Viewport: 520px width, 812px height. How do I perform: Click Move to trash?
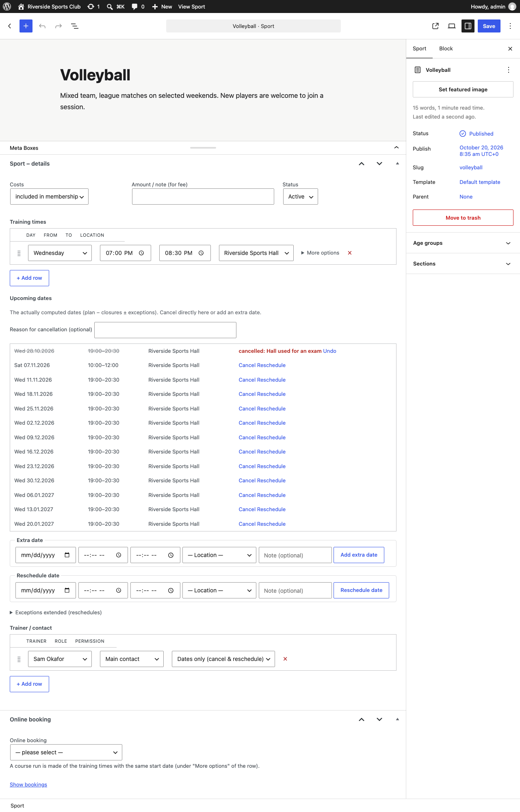point(463,218)
